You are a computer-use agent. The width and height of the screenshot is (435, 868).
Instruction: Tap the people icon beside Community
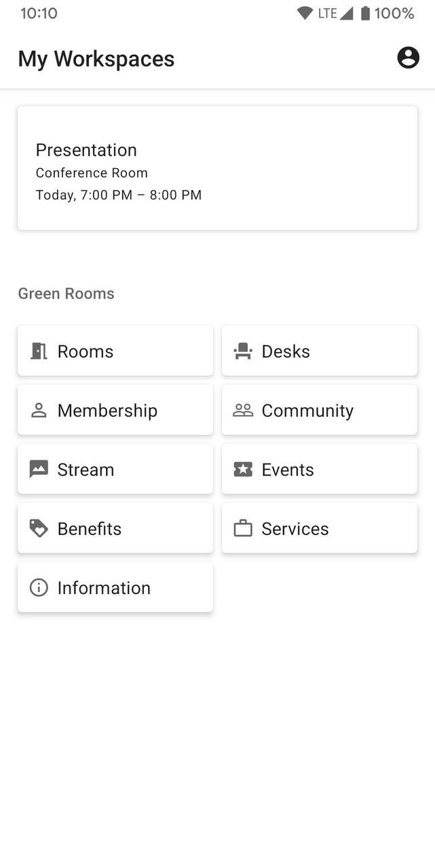click(x=243, y=410)
